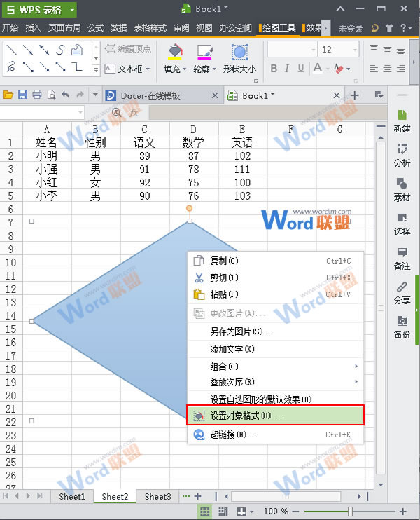Select the scribble shape tool

click(11, 67)
